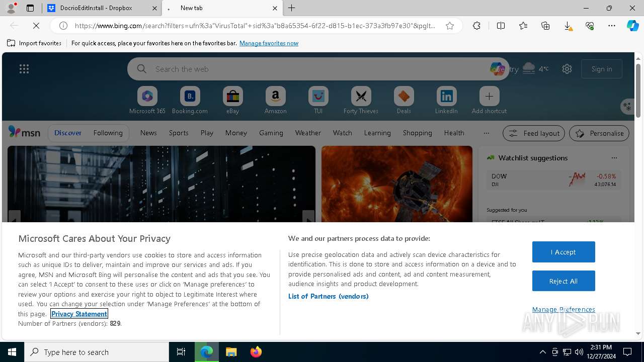Screen dimensions: 644x362
Task: Open the Edge profile icon
Action: click(11, 8)
